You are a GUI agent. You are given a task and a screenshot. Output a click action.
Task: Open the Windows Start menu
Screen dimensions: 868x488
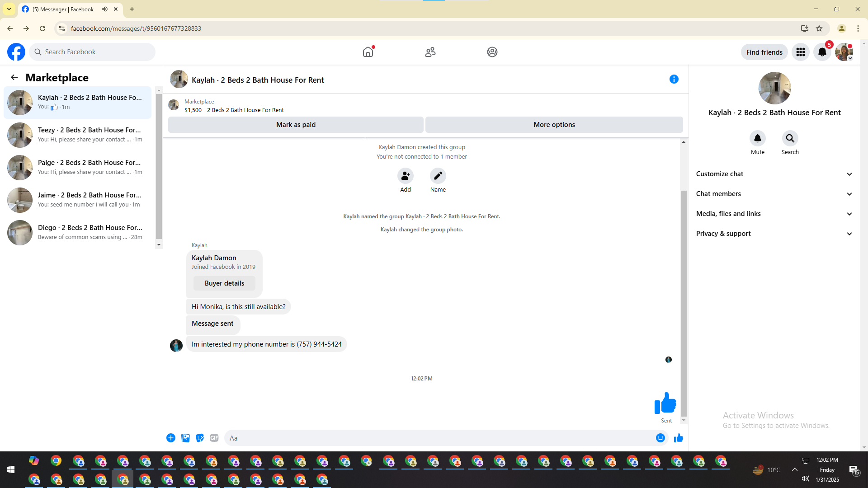[11, 470]
